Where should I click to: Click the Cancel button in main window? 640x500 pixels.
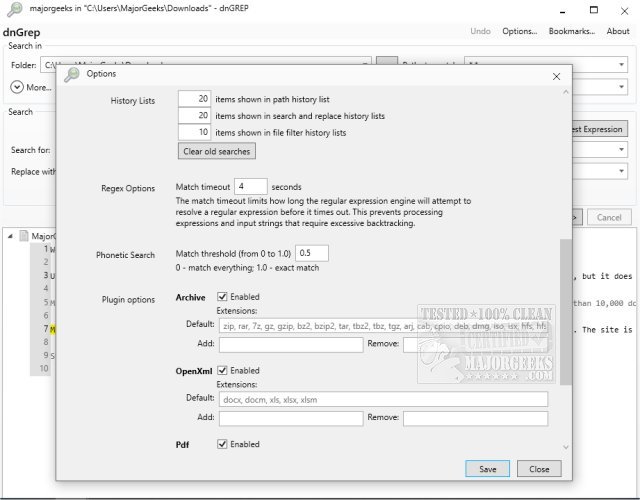click(x=609, y=218)
